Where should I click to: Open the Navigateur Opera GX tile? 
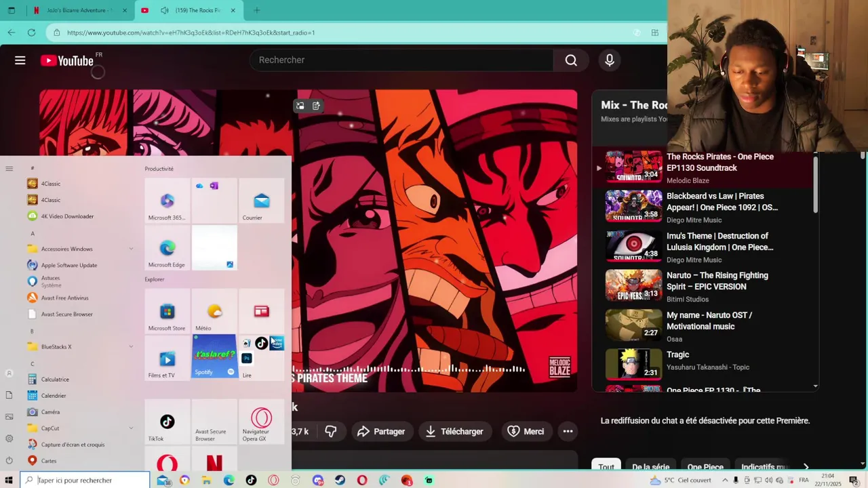pyautogui.click(x=261, y=422)
